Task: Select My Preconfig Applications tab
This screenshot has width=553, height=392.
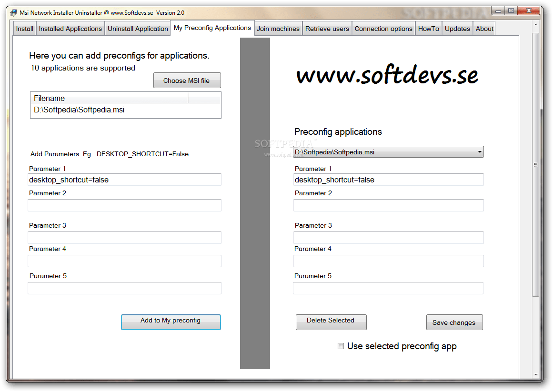Action: click(x=212, y=28)
